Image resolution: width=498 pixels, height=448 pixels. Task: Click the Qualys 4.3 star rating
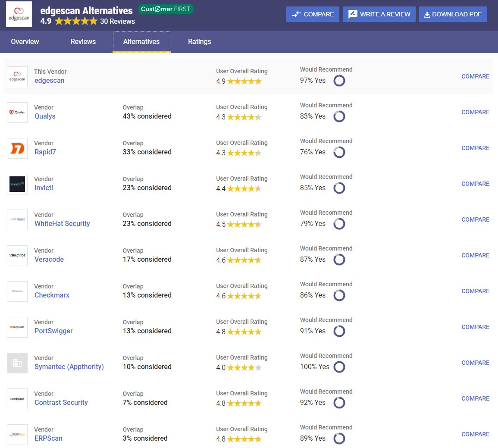[244, 117]
